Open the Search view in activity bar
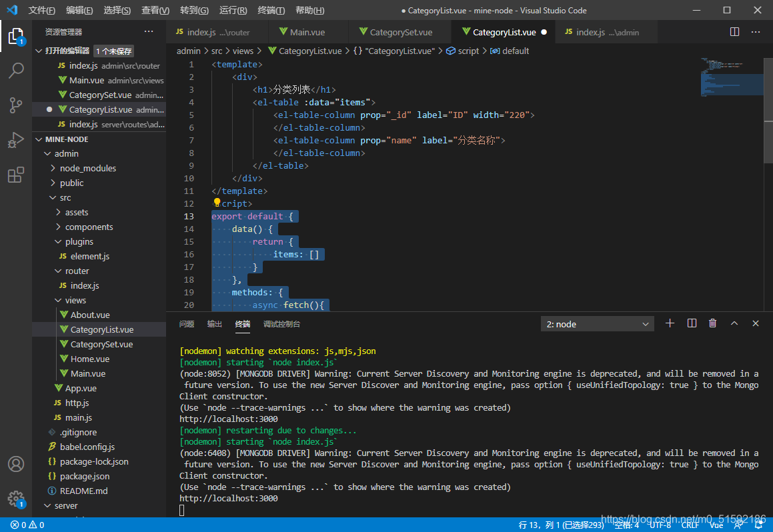Image resolution: width=773 pixels, height=532 pixels. click(x=16, y=70)
